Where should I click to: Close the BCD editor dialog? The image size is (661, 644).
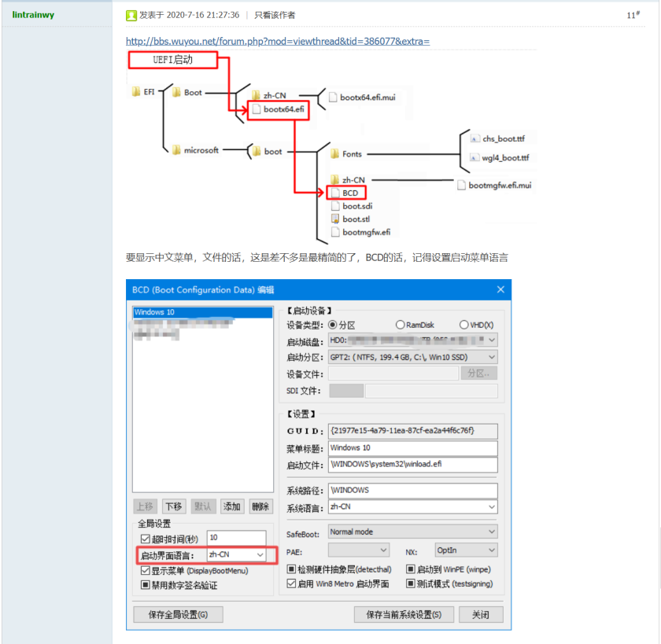(500, 290)
